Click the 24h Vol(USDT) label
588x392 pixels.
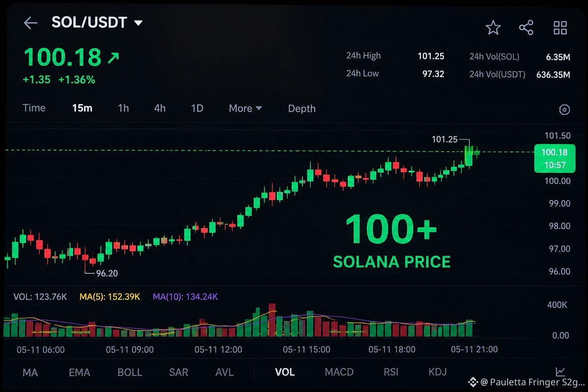pos(497,74)
